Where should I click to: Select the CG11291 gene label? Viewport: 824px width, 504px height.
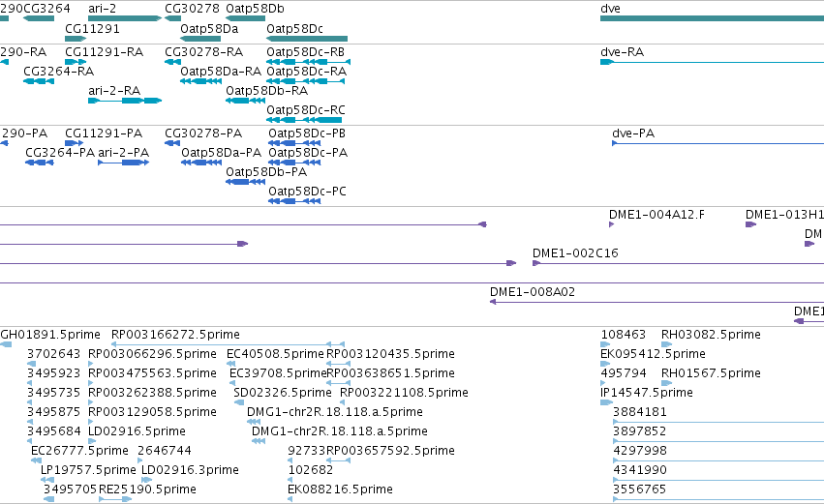coord(92,28)
